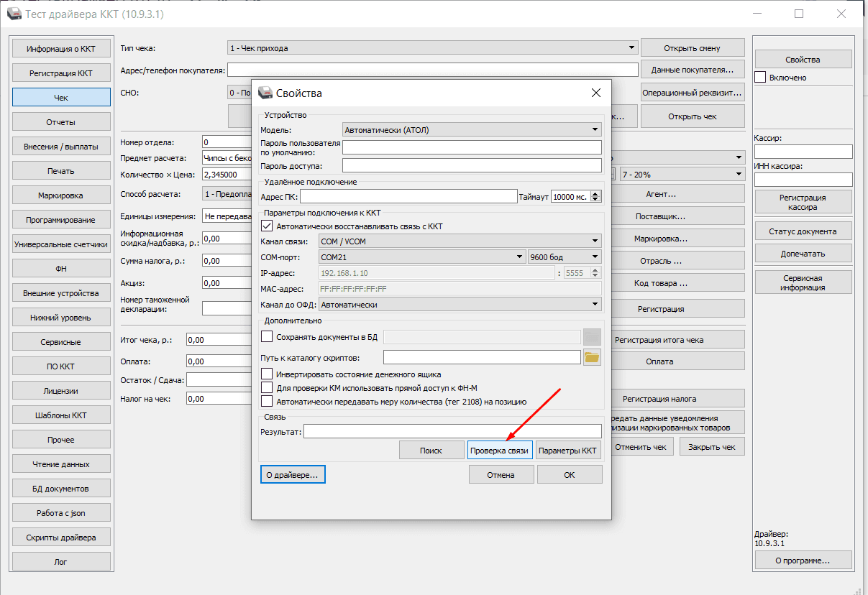Confirm the dialog with OK button

[569, 474]
